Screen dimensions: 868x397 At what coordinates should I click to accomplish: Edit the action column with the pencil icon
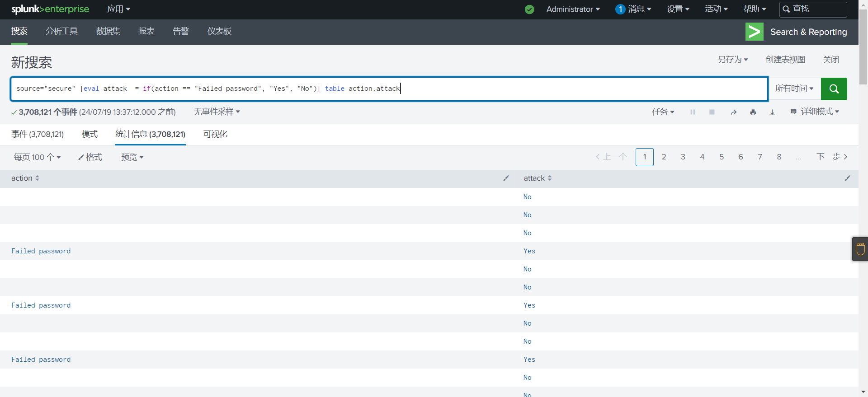point(506,178)
